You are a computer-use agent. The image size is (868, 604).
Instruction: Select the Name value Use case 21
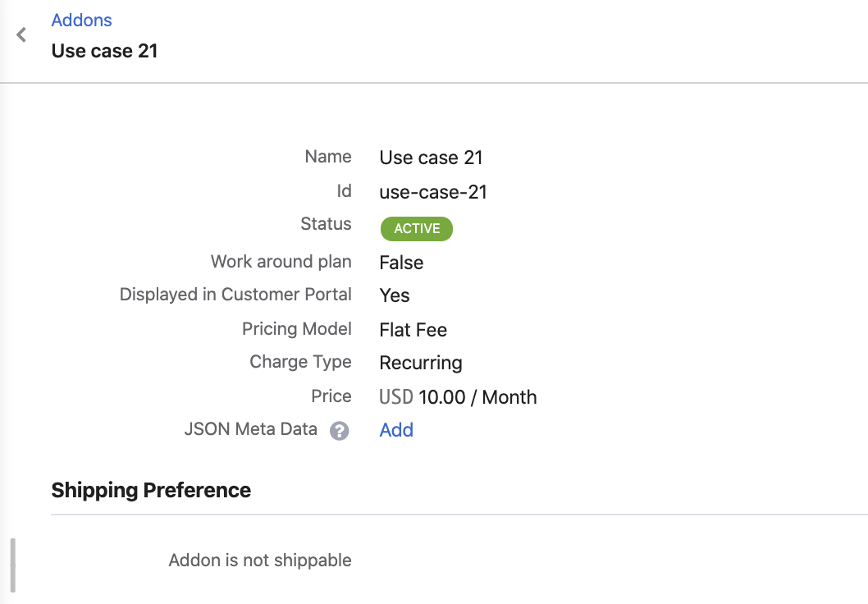(431, 158)
